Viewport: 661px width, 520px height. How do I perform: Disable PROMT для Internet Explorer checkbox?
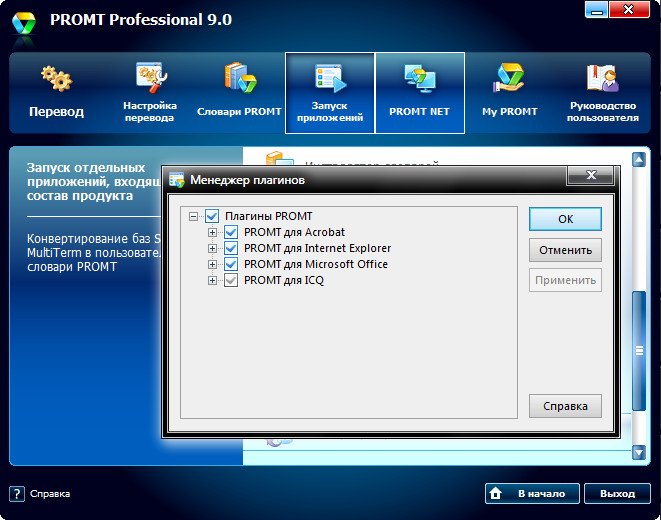(231, 248)
